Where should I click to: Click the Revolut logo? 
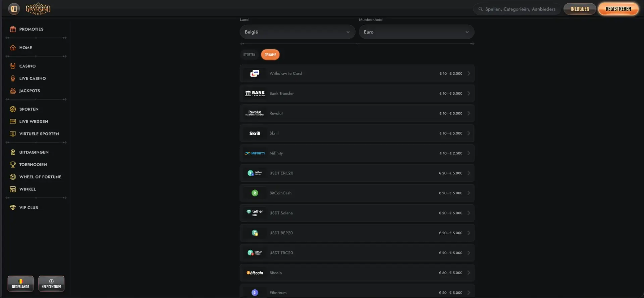(255, 113)
